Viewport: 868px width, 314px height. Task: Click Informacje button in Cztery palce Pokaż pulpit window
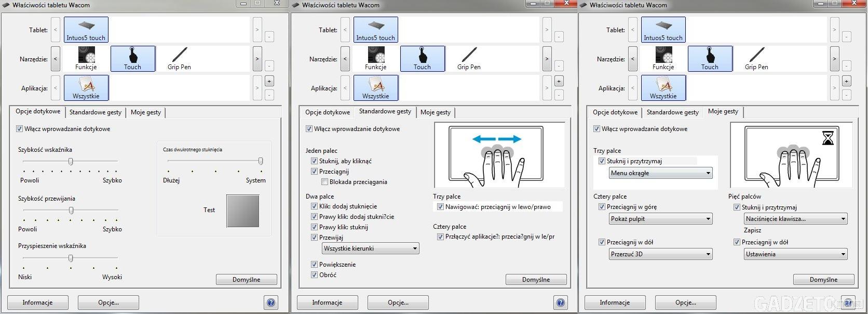tap(615, 303)
